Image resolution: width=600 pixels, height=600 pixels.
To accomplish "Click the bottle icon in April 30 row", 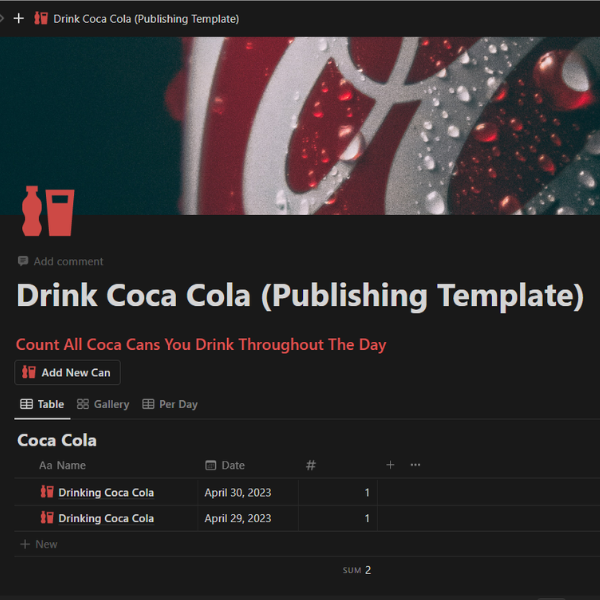I will click(47, 491).
